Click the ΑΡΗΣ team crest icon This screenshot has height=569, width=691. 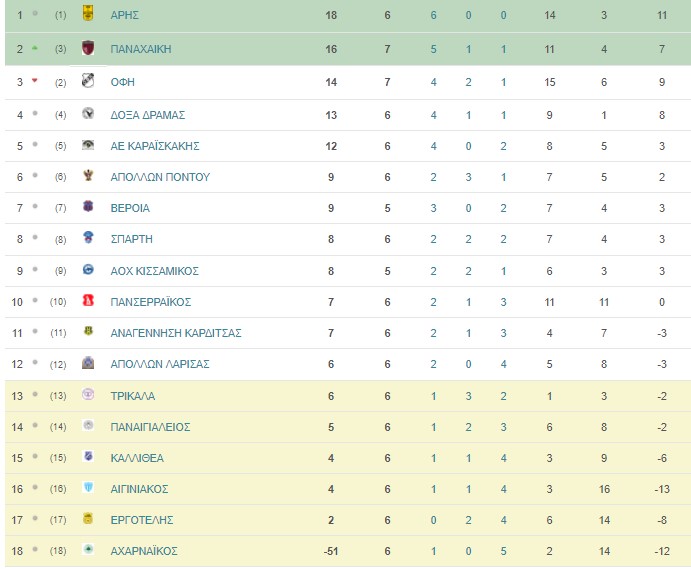(88, 13)
